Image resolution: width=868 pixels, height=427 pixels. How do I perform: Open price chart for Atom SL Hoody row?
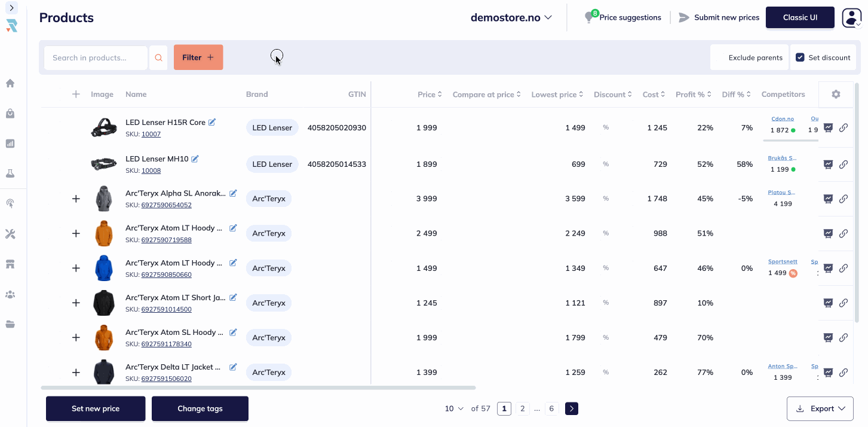(x=828, y=337)
